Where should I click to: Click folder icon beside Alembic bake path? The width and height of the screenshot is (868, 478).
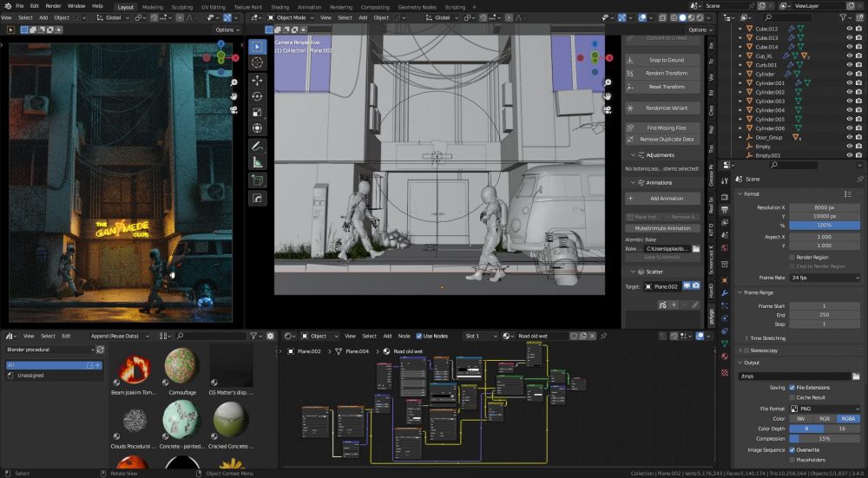tap(696, 249)
